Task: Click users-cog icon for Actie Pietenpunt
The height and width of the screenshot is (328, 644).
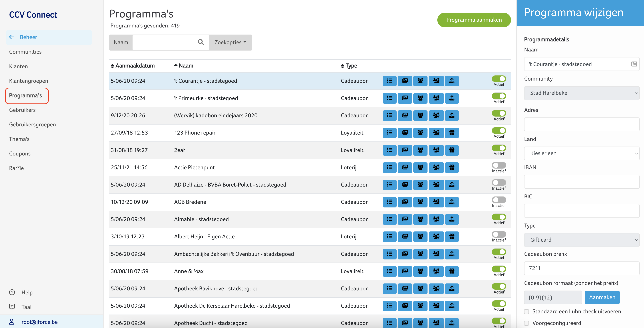Action: click(x=436, y=167)
